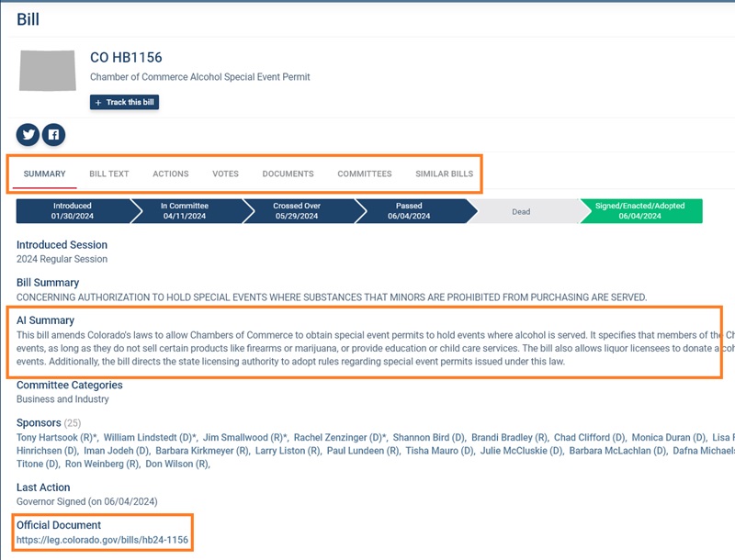Viewport: 735px width, 560px height.
Task: Click the Introduced 01/30/2024 progress step
Action: pyautogui.click(x=72, y=211)
